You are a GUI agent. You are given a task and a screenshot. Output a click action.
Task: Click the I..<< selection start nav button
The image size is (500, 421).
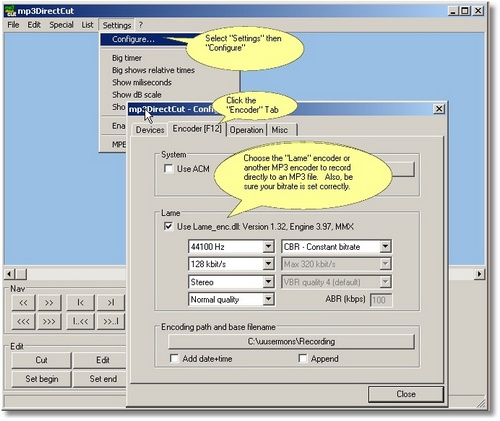click(x=80, y=321)
